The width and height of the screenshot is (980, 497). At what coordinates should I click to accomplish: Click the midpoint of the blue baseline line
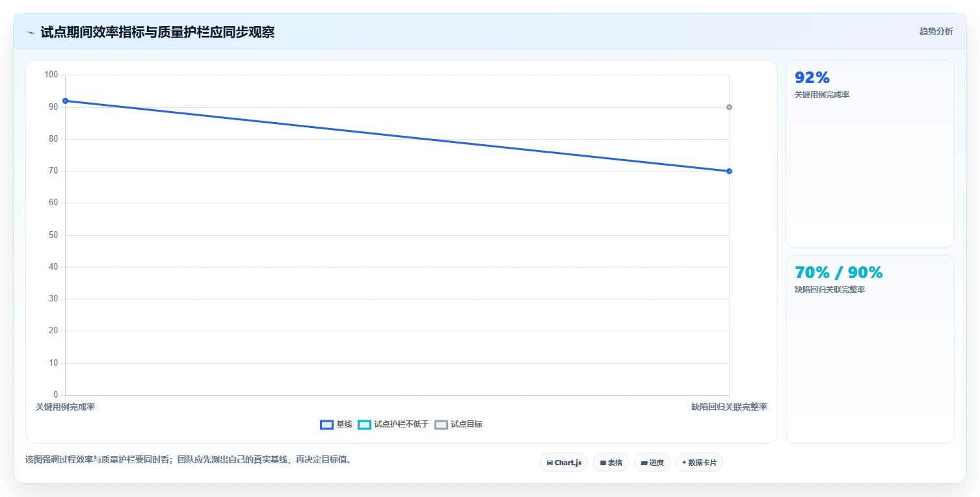tap(397, 136)
